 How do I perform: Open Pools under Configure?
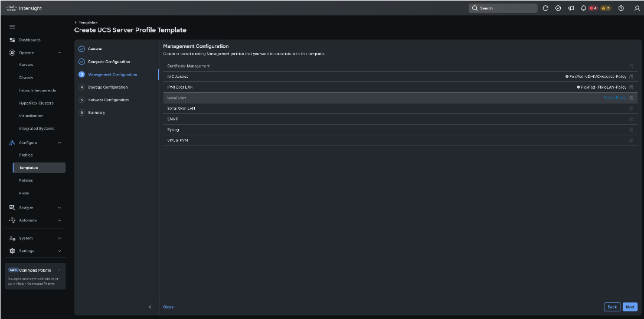(24, 193)
